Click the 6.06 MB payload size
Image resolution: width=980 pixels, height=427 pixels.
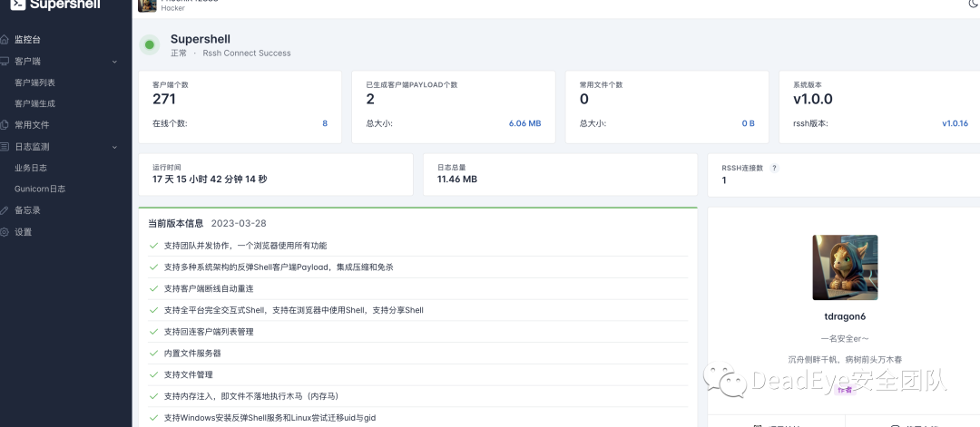coord(525,123)
